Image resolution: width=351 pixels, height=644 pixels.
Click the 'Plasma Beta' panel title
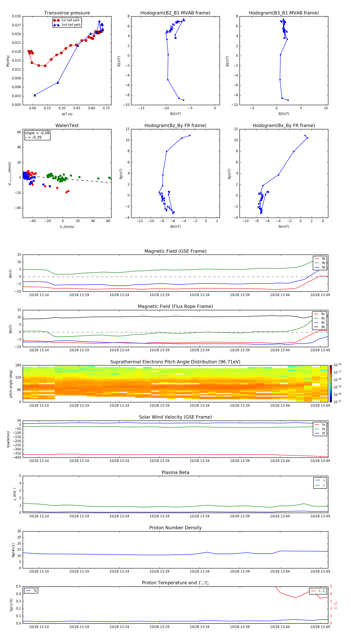175,472
